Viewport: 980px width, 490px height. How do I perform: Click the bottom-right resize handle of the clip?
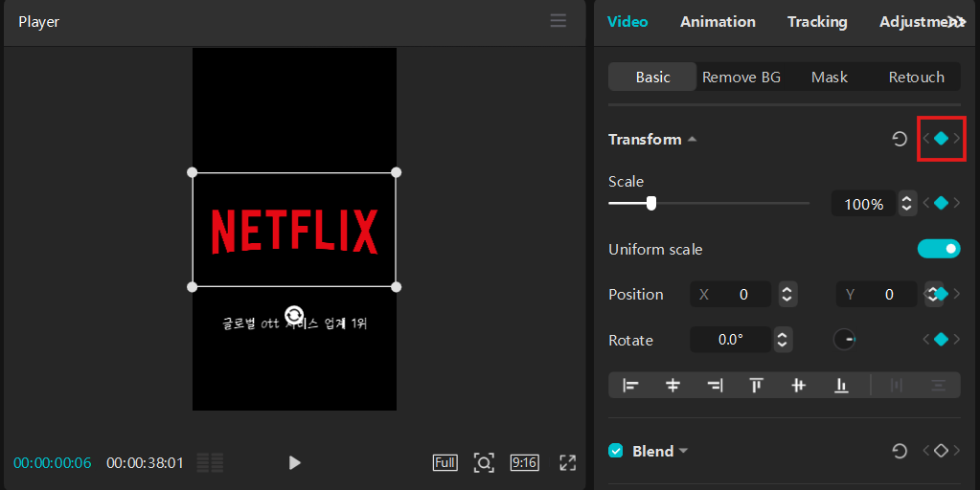tap(397, 287)
